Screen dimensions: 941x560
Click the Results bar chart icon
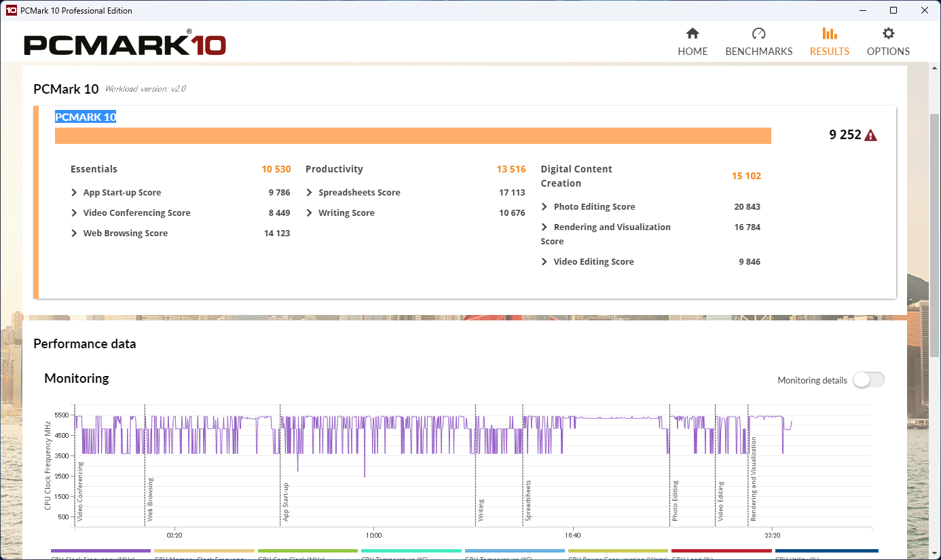coord(829,34)
